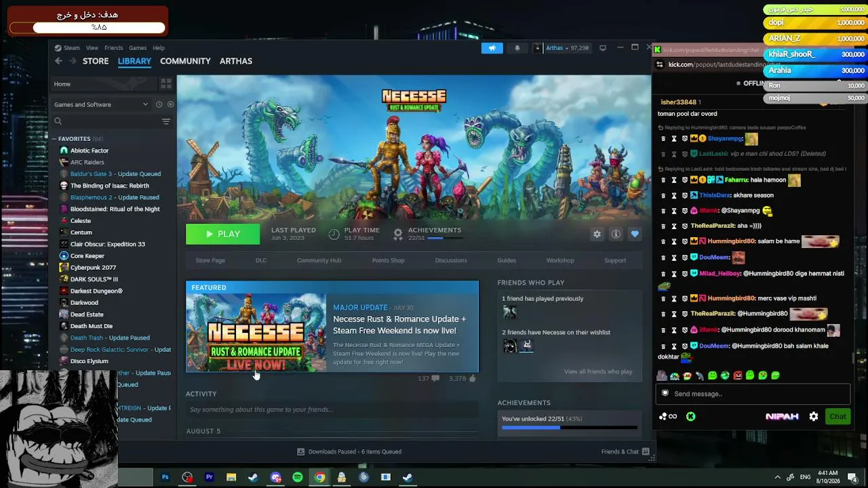Collapse the Favorites category in library
This screenshot has height=488, width=868.
pyautogui.click(x=54, y=139)
